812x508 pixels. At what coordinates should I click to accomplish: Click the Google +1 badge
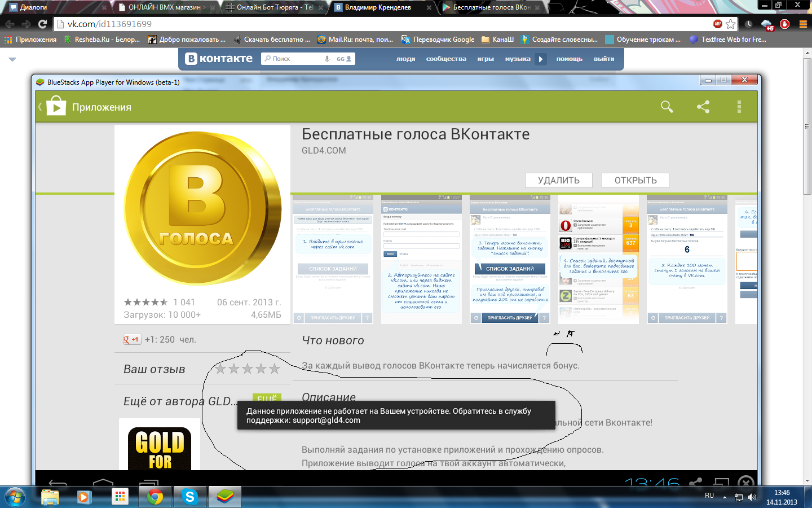[x=132, y=339]
